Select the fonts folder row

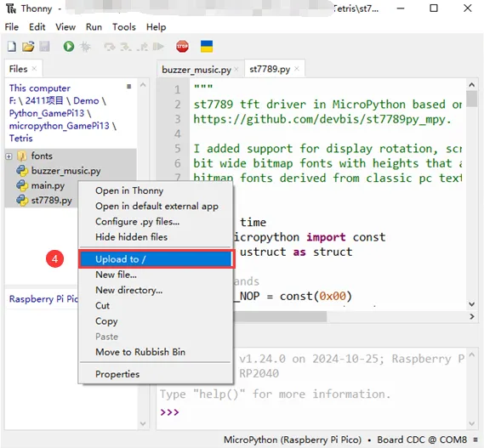point(71,156)
